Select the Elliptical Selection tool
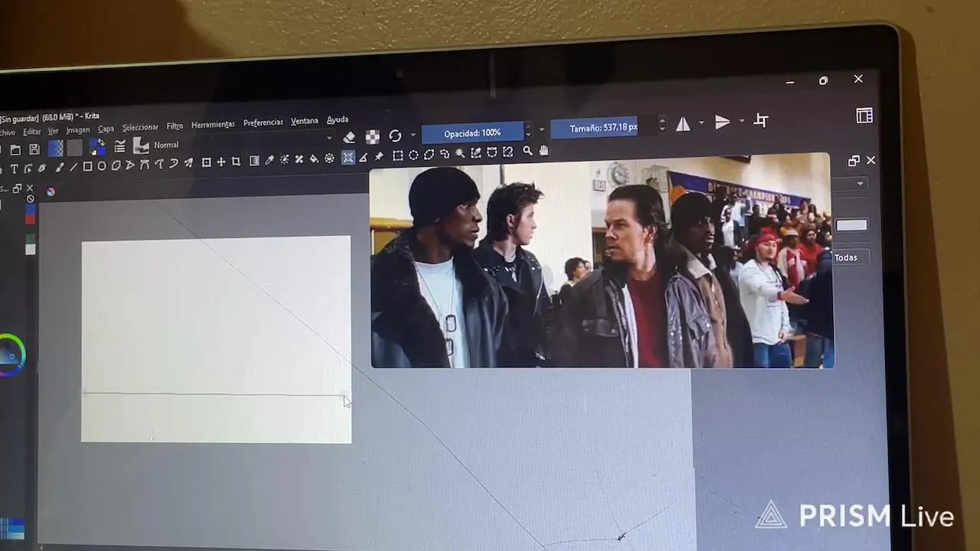 (413, 155)
